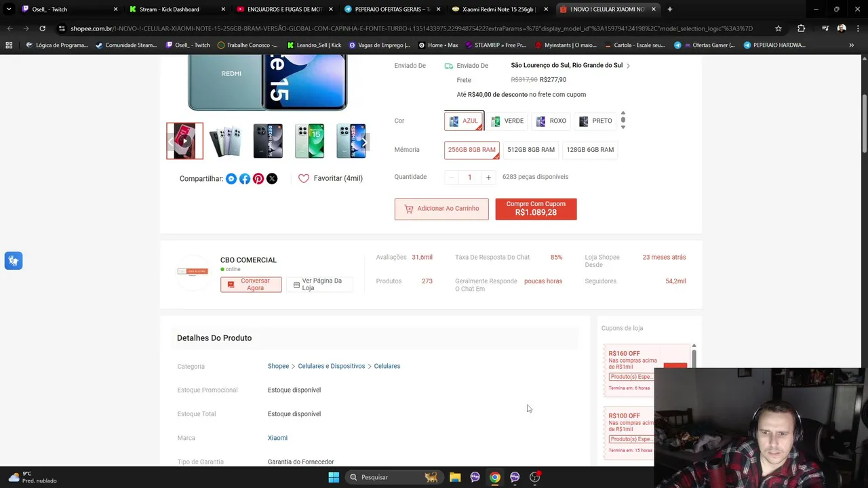Open Chrome profile avatar
The height and width of the screenshot is (488, 868).
pos(842,28)
